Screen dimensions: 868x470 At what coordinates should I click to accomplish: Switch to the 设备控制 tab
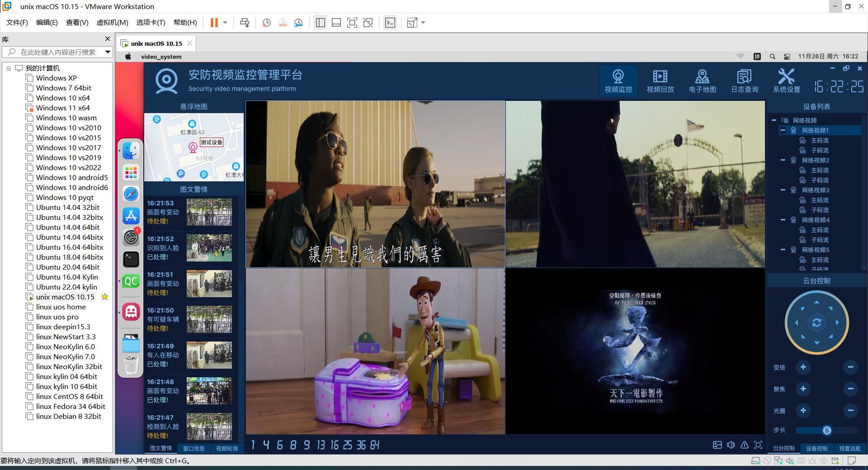[x=816, y=448]
